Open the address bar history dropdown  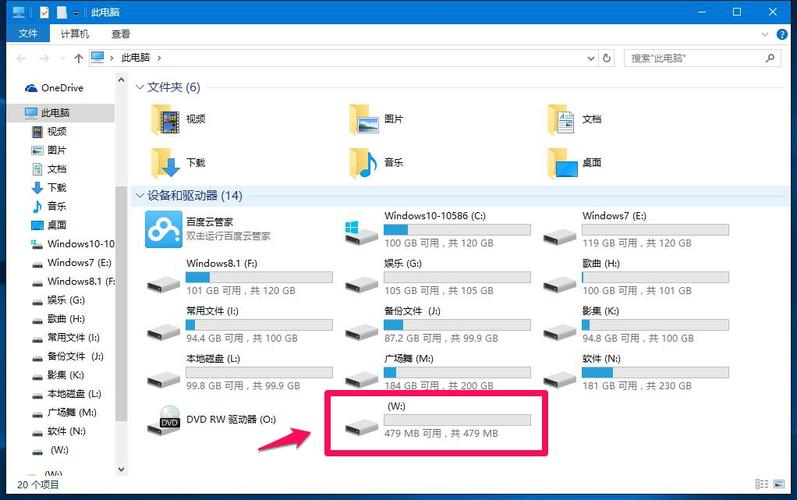click(591, 58)
